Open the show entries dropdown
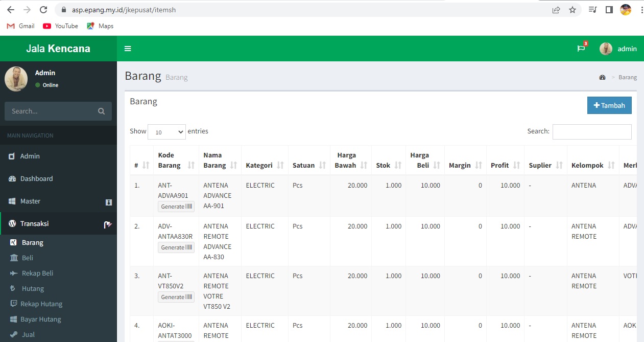The image size is (644, 342). coord(166,132)
